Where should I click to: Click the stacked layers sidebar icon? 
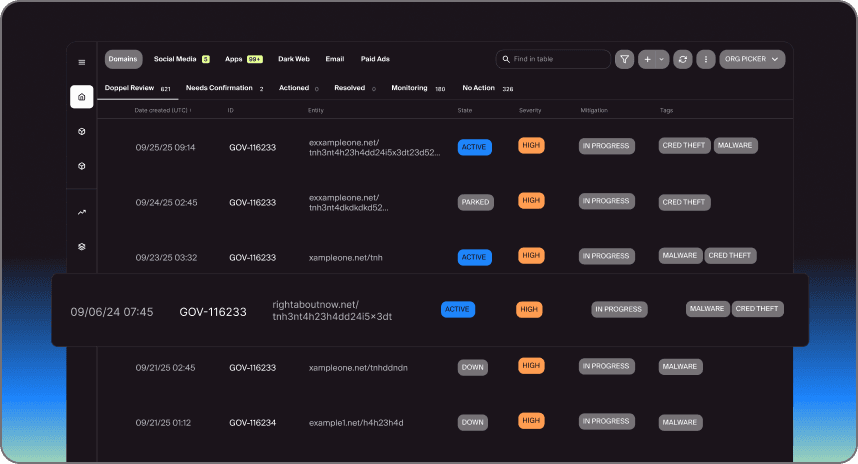[x=82, y=246]
